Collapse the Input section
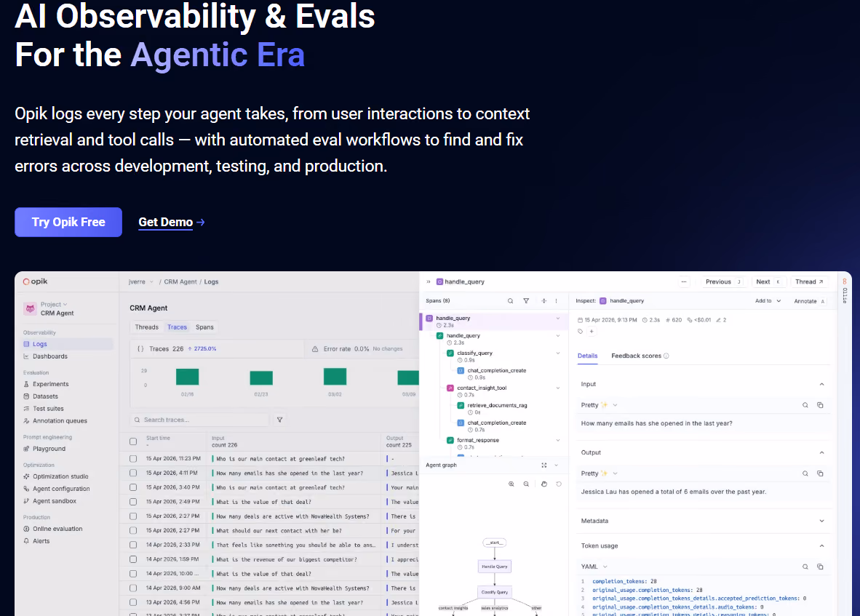This screenshot has height=616, width=860. [821, 384]
